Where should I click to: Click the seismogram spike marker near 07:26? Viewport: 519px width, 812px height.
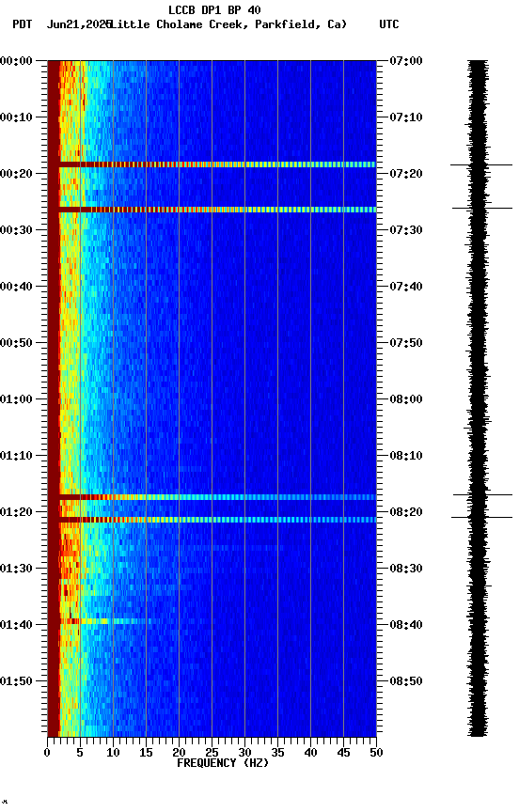point(482,209)
